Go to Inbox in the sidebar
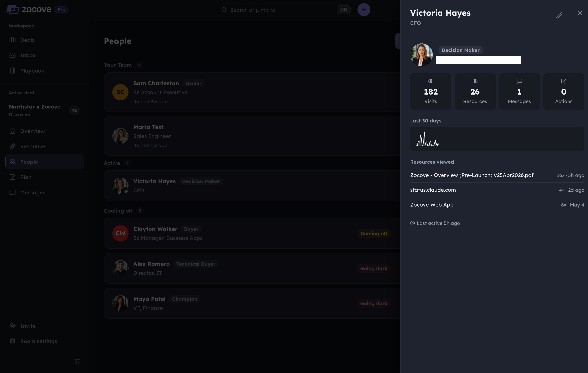 point(44,55)
